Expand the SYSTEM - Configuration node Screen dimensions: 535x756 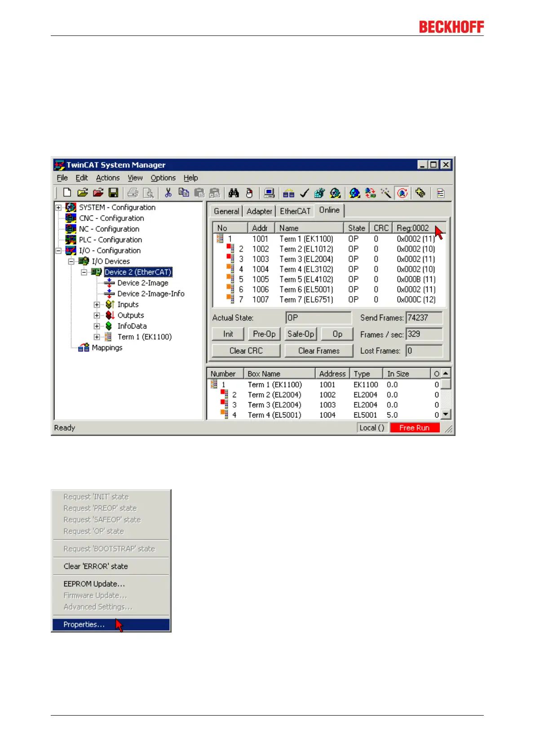click(58, 207)
